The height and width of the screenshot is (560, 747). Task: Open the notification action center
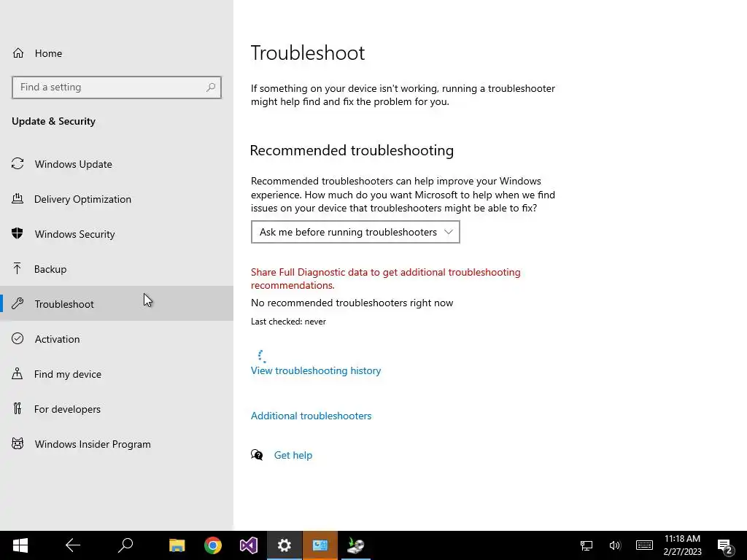(724, 546)
